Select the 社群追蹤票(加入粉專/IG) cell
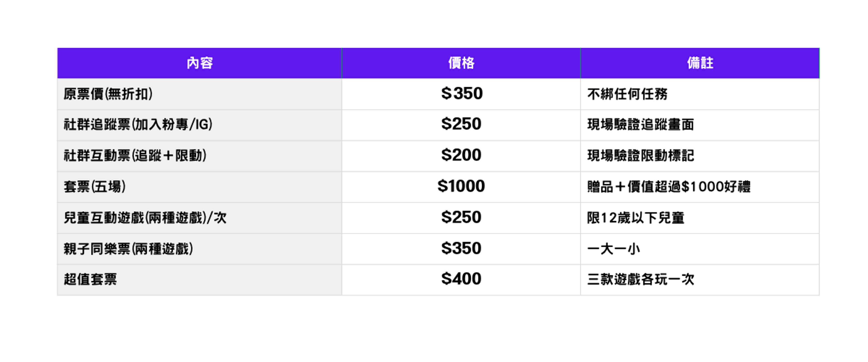 tap(199, 125)
